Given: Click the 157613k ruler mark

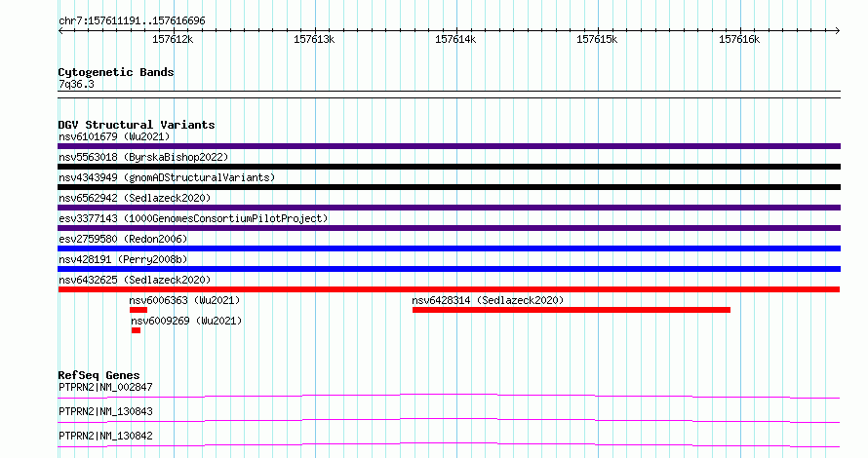Looking at the screenshot, I should [x=314, y=39].
